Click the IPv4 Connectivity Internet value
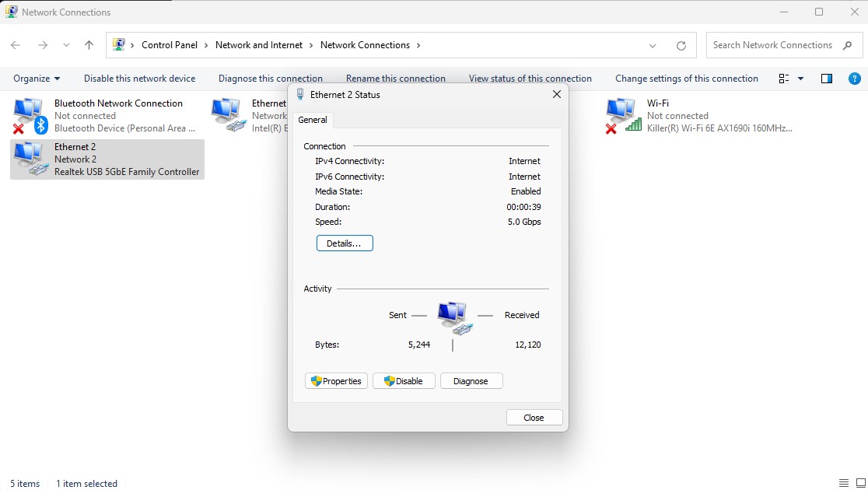Image resolution: width=868 pixels, height=490 pixels. tap(524, 161)
